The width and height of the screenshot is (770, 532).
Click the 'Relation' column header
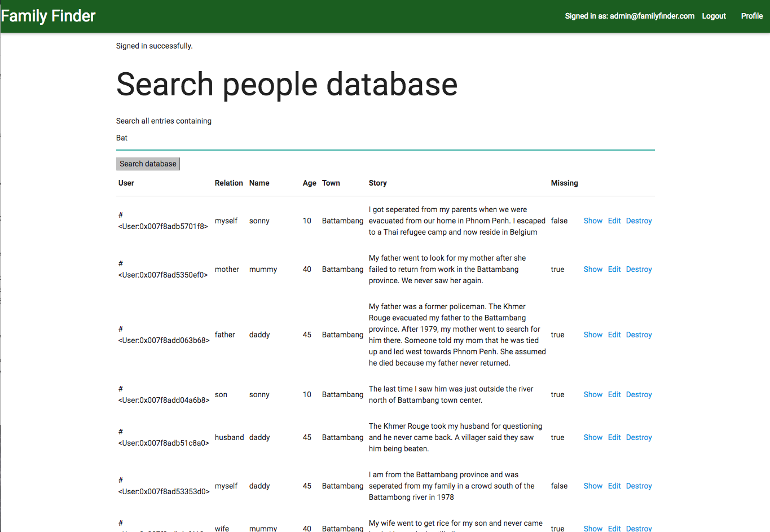(228, 183)
